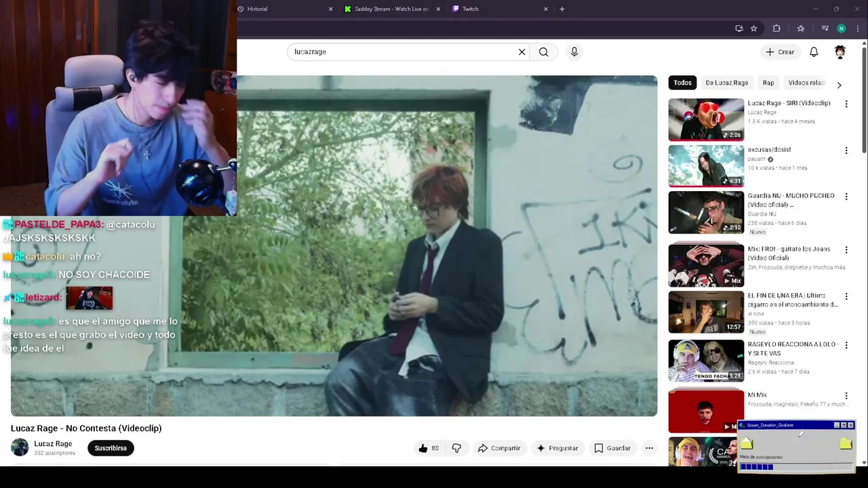Open YouTube notifications bell
Viewport: 868px width, 488px height.
coord(814,52)
